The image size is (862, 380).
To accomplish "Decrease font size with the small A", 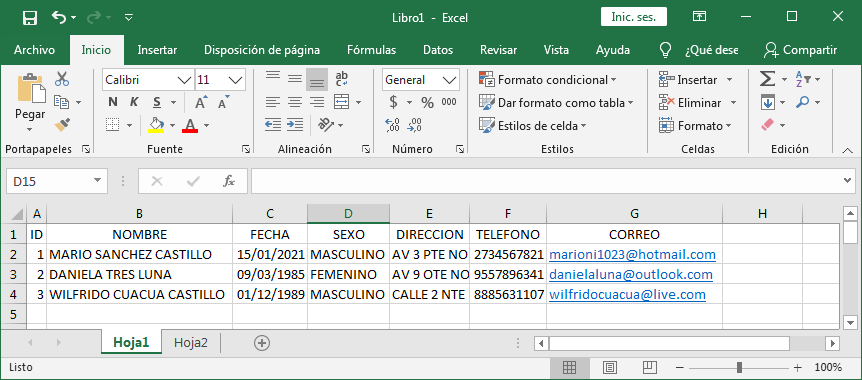I will (x=223, y=102).
